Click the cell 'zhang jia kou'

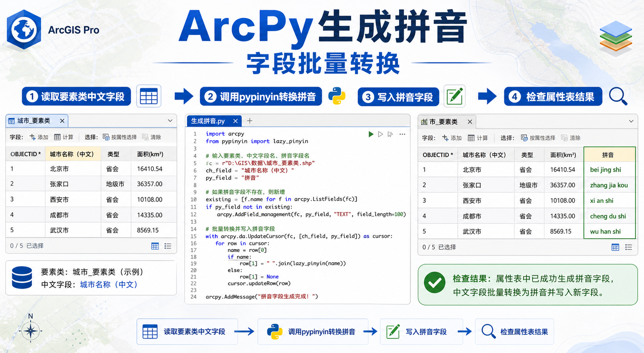click(609, 185)
